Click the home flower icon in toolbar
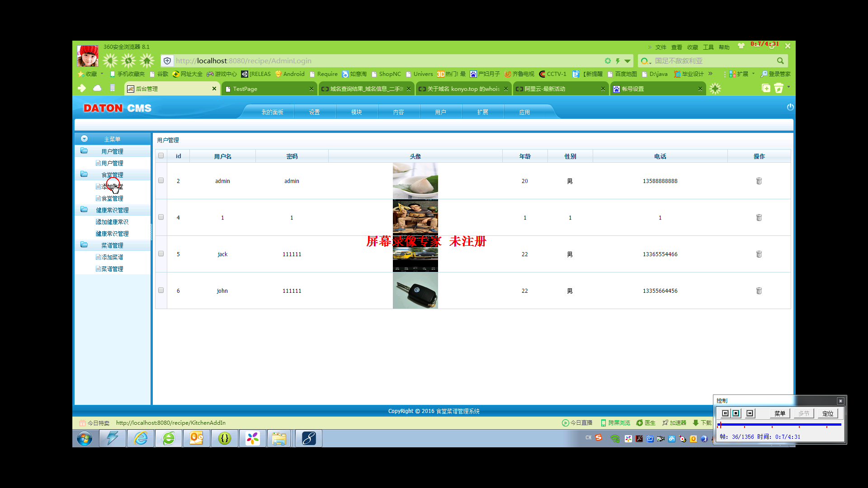This screenshot has height=488, width=868. 147,61
